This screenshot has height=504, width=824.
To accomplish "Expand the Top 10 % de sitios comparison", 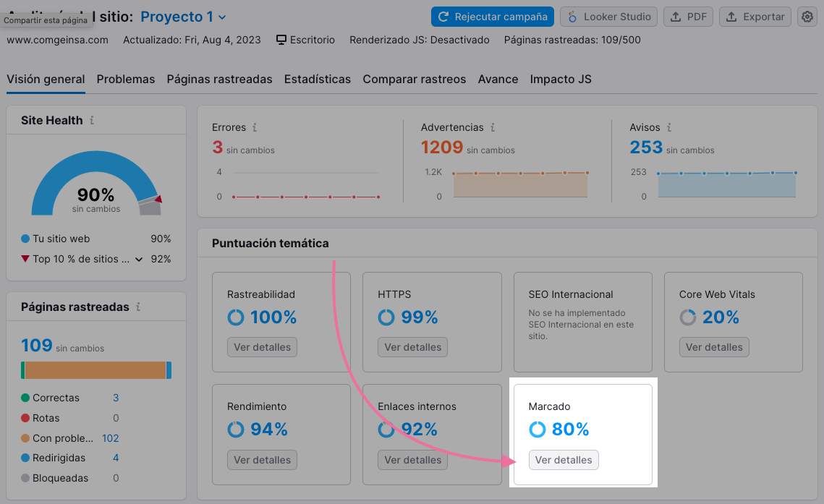I will click(x=139, y=259).
